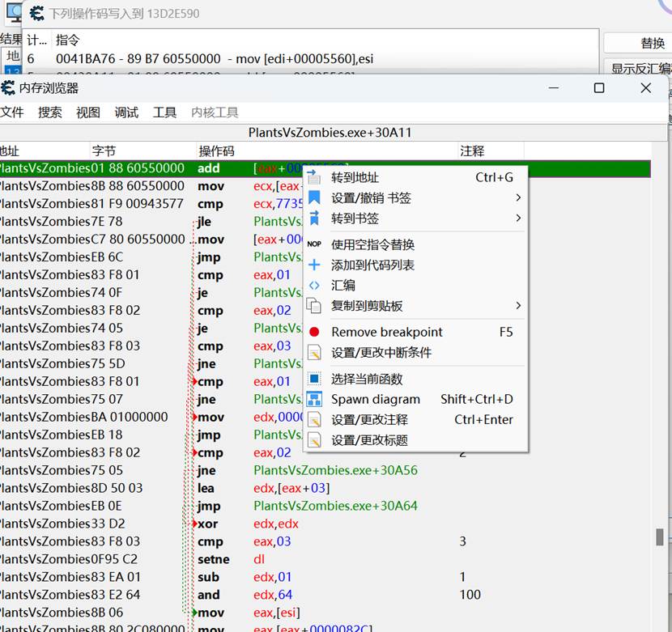Click the go-to-bookmark arrow icon
This screenshot has width=672, height=632.
click(x=314, y=218)
